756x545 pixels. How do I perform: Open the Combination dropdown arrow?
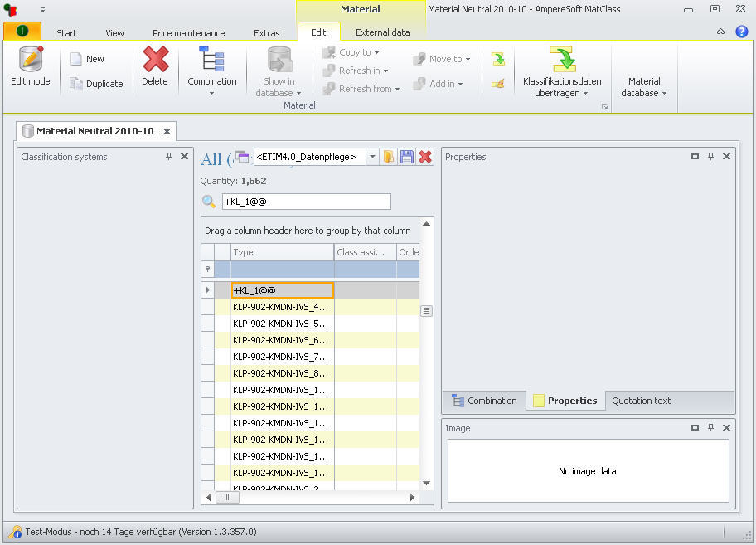tap(211, 94)
